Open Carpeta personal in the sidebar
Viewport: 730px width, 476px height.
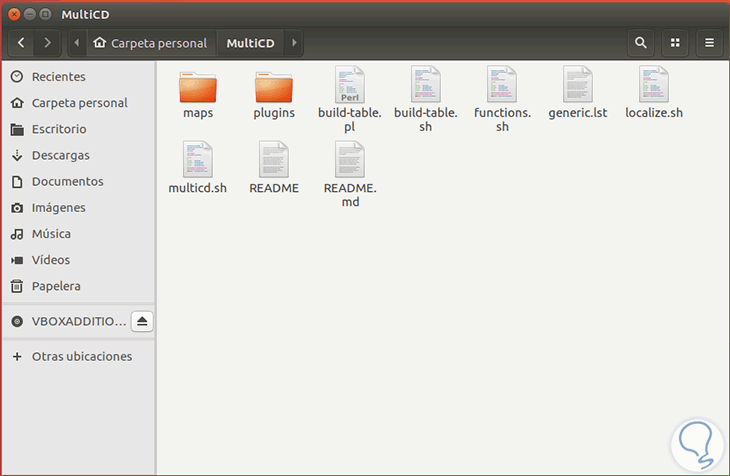(x=79, y=102)
